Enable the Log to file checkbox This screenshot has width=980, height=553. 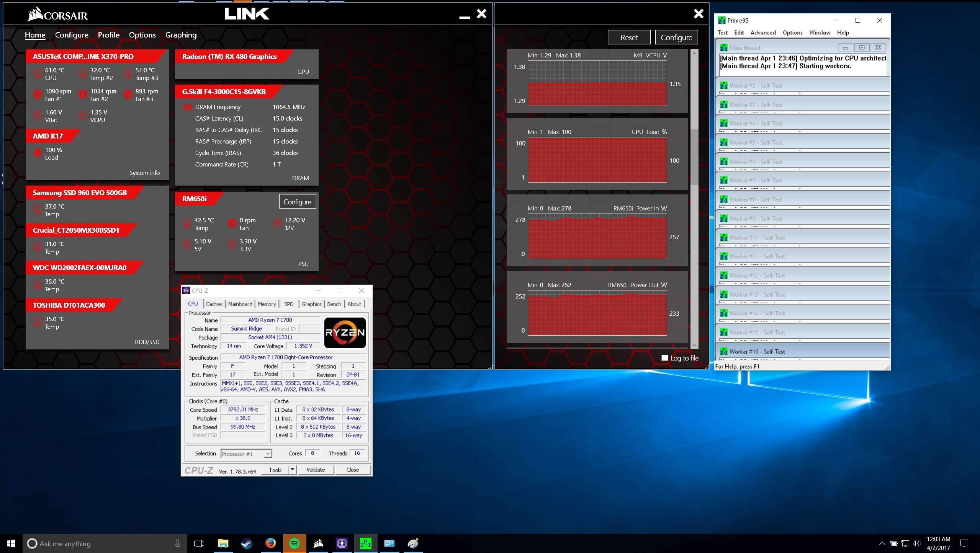(664, 358)
